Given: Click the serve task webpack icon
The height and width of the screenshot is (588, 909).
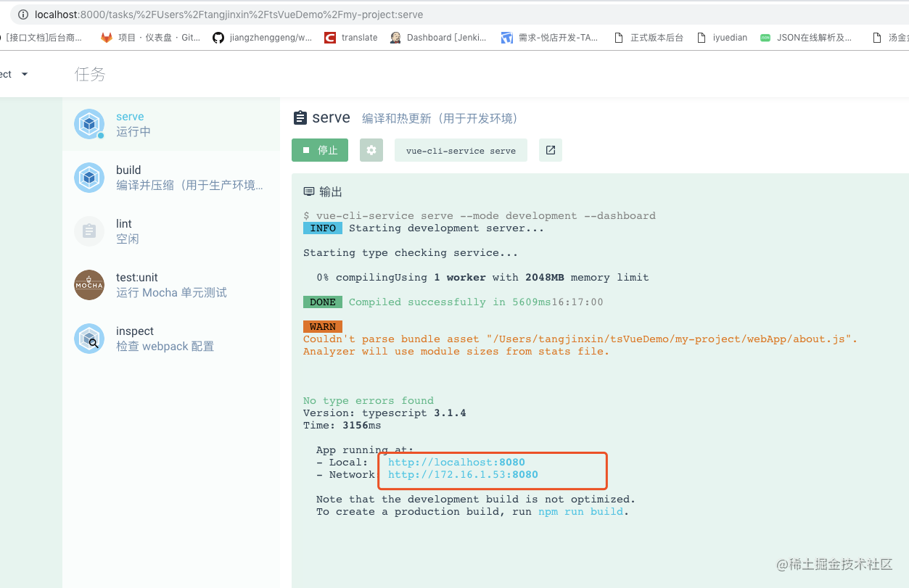Looking at the screenshot, I should (89, 124).
